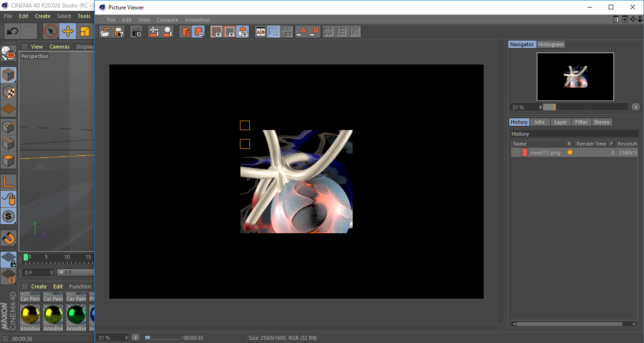
Task: Switch to the Histogram tab
Action: pos(551,44)
